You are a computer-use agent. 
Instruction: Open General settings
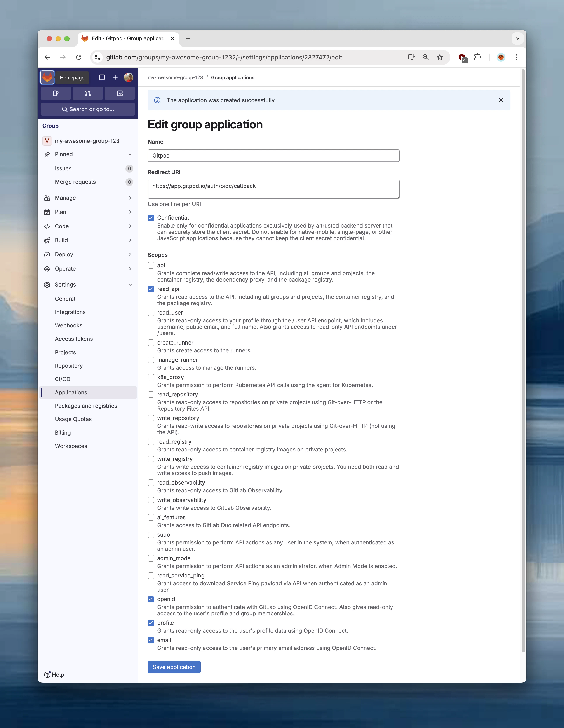pyautogui.click(x=88, y=299)
